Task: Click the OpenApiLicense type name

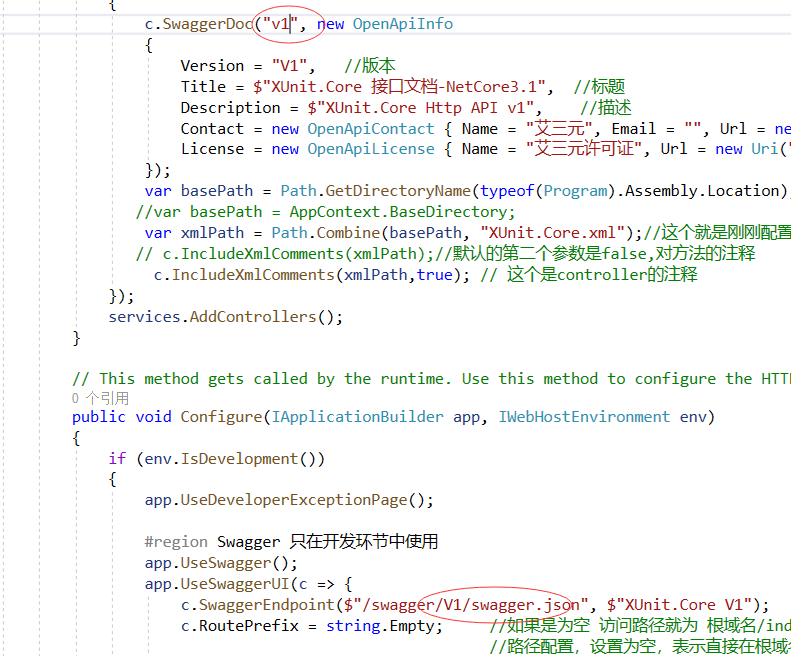Action: pyautogui.click(x=371, y=149)
